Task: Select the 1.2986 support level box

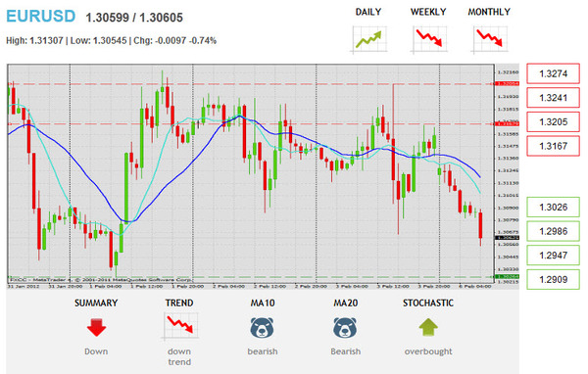Action: [553, 231]
